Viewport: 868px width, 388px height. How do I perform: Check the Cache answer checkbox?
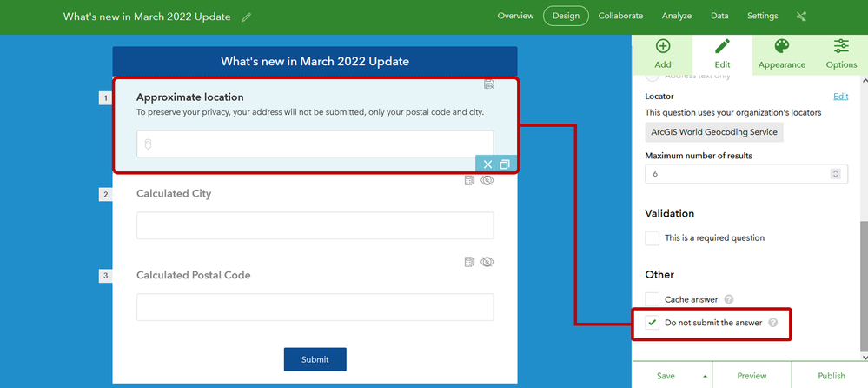tap(653, 299)
